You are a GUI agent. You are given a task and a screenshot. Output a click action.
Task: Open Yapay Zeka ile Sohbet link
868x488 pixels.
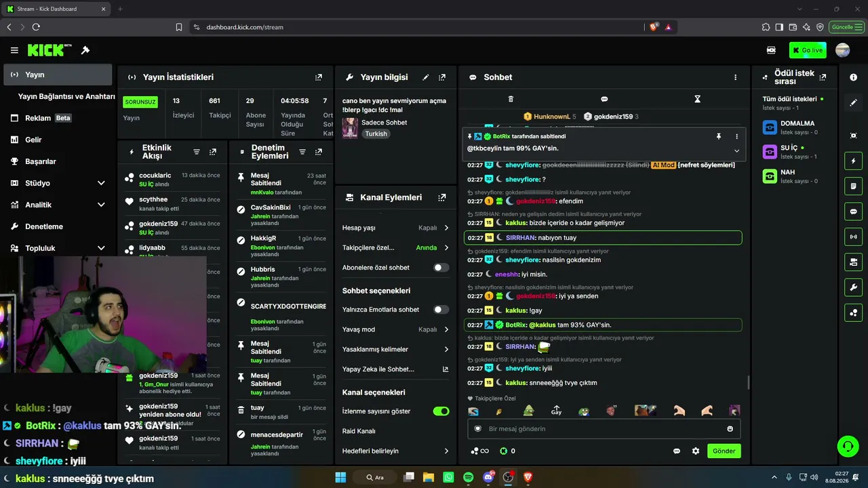tap(396, 369)
